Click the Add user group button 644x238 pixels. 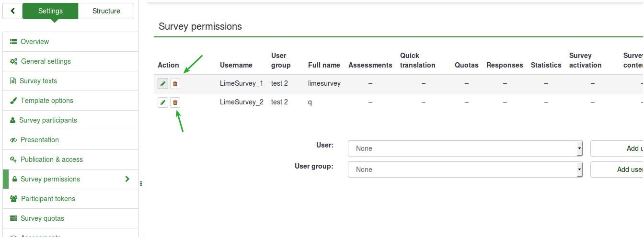(x=618, y=170)
